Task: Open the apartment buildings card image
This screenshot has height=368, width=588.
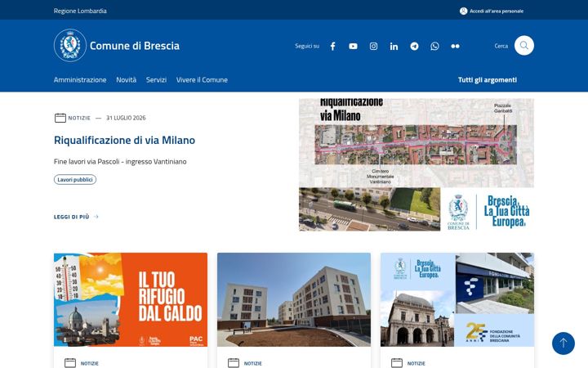Action: [x=294, y=299]
